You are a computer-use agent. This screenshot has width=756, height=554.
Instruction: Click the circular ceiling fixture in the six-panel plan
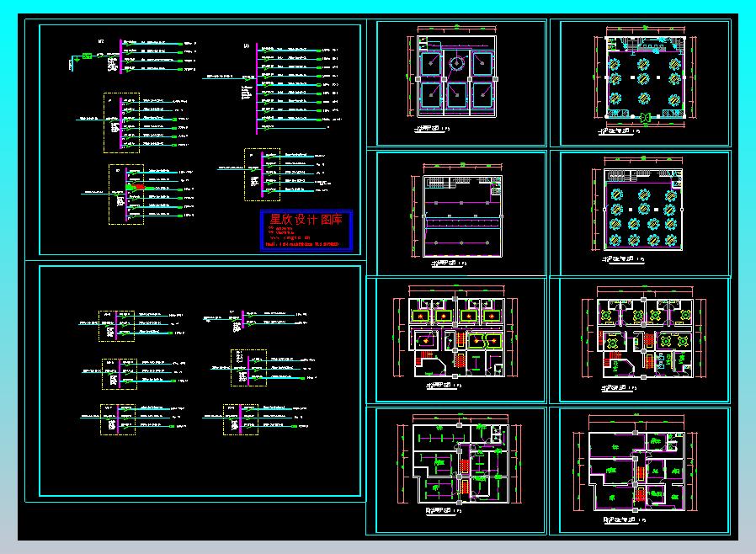pyautogui.click(x=456, y=62)
